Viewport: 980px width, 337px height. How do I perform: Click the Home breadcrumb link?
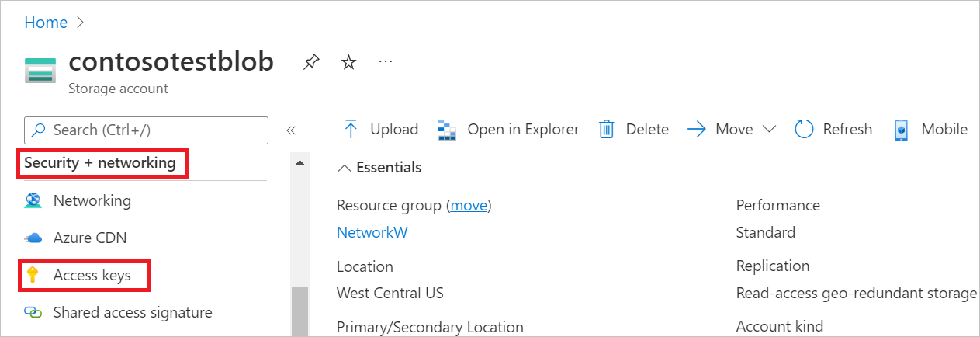click(x=46, y=23)
